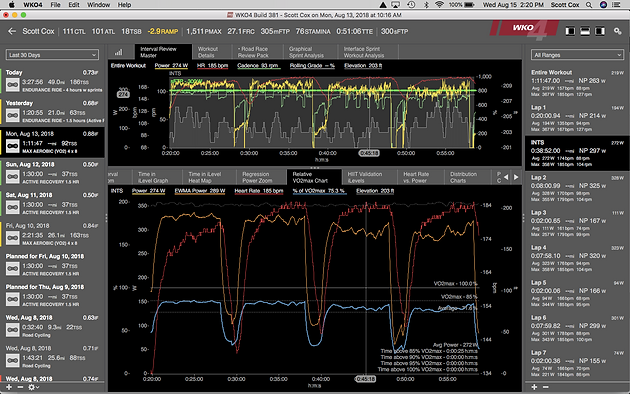Open the wrench settings icon
This screenshot has height=394, width=630.
618,31
